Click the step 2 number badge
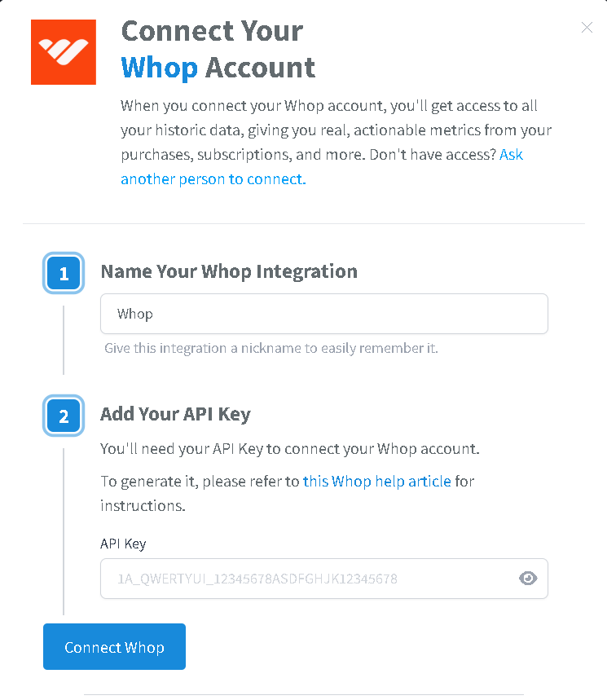607x700 pixels. point(64,416)
